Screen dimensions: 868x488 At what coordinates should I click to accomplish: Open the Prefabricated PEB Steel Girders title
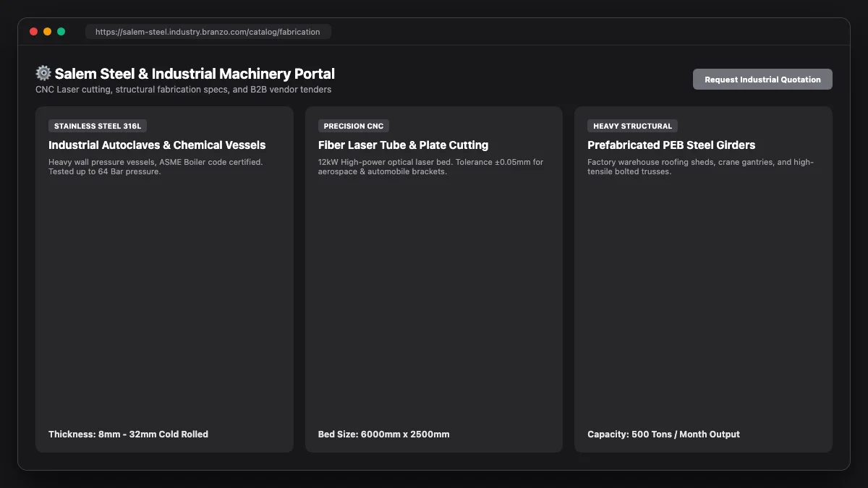[x=671, y=145]
